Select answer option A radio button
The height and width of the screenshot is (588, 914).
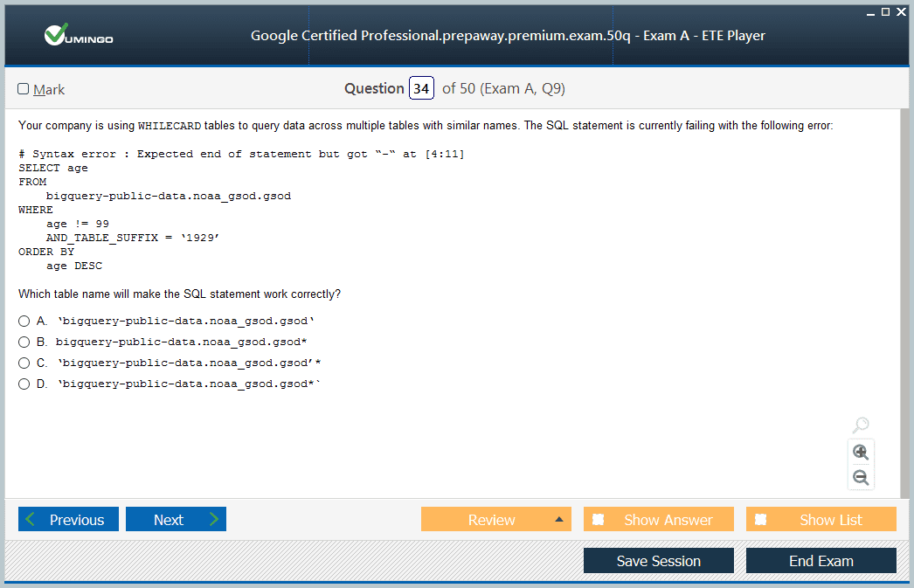[24, 322]
